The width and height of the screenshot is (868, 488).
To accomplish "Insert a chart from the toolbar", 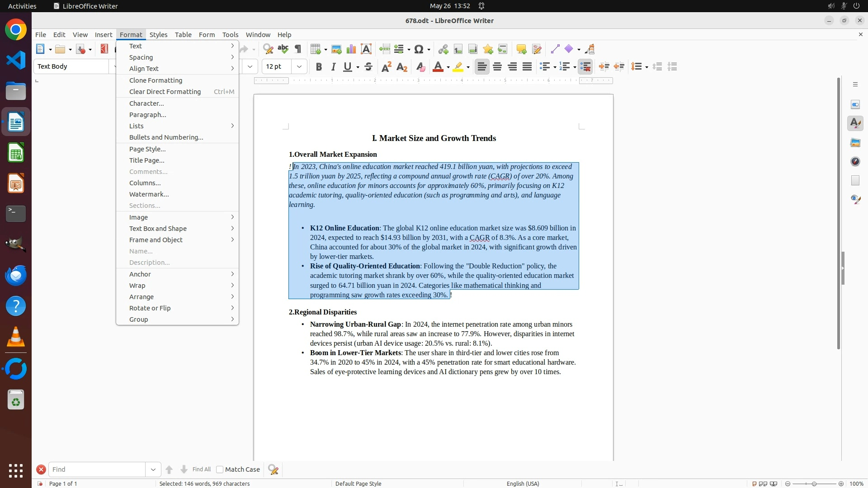I will point(351,49).
